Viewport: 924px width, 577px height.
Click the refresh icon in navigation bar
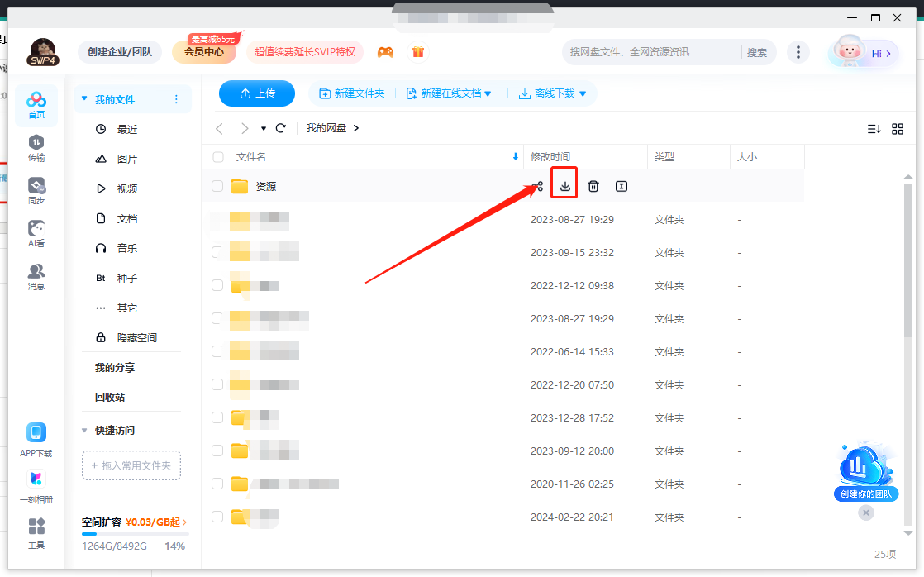click(281, 128)
